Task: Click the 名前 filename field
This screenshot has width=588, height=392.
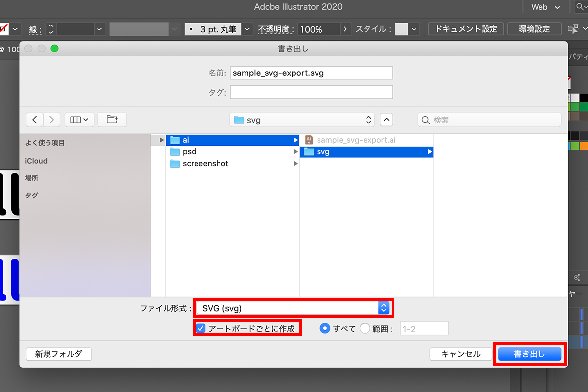Action: [312, 73]
